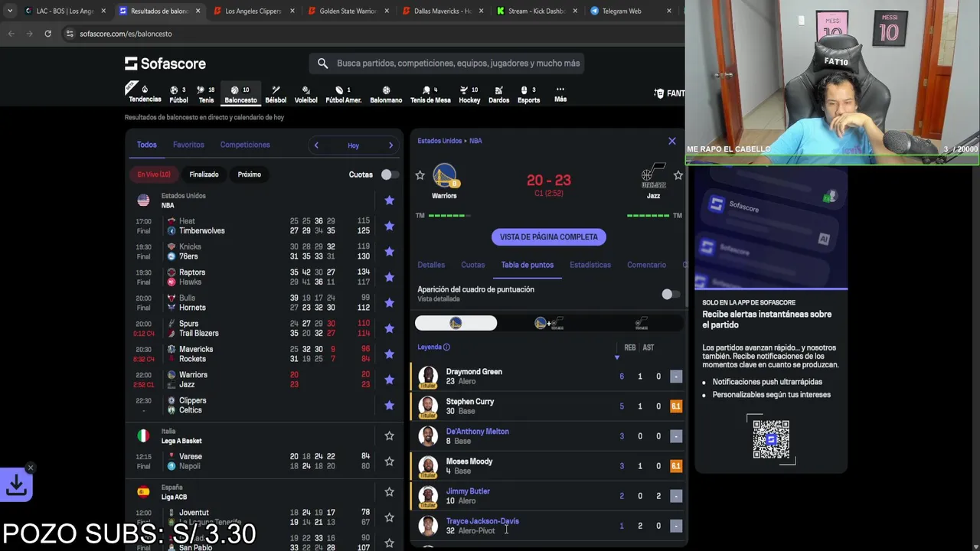The width and height of the screenshot is (980, 551).
Task: Favorite the Warriors team star
Action: pos(420,175)
